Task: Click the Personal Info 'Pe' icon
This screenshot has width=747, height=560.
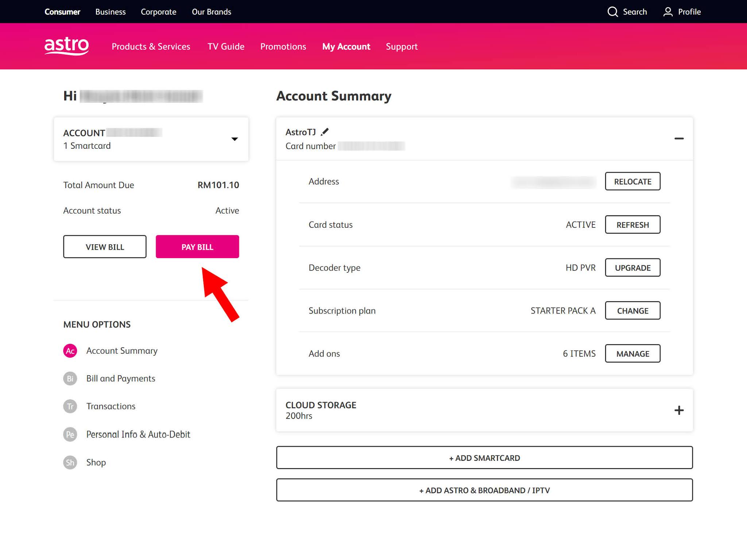Action: point(70,434)
